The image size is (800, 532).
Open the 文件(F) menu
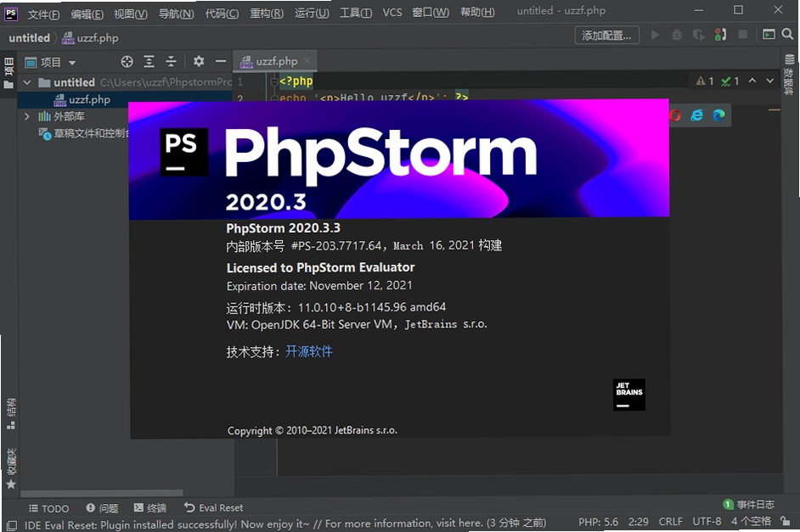pyautogui.click(x=43, y=14)
